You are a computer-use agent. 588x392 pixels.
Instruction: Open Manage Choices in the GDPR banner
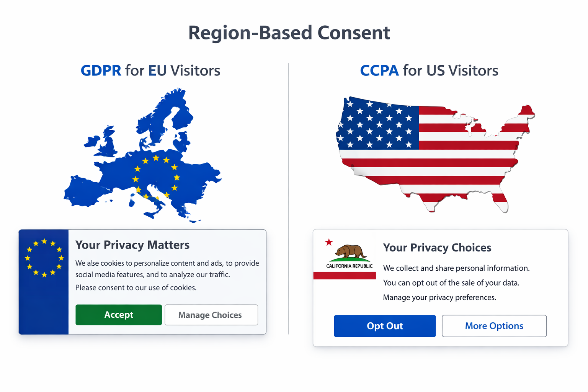[x=211, y=315]
